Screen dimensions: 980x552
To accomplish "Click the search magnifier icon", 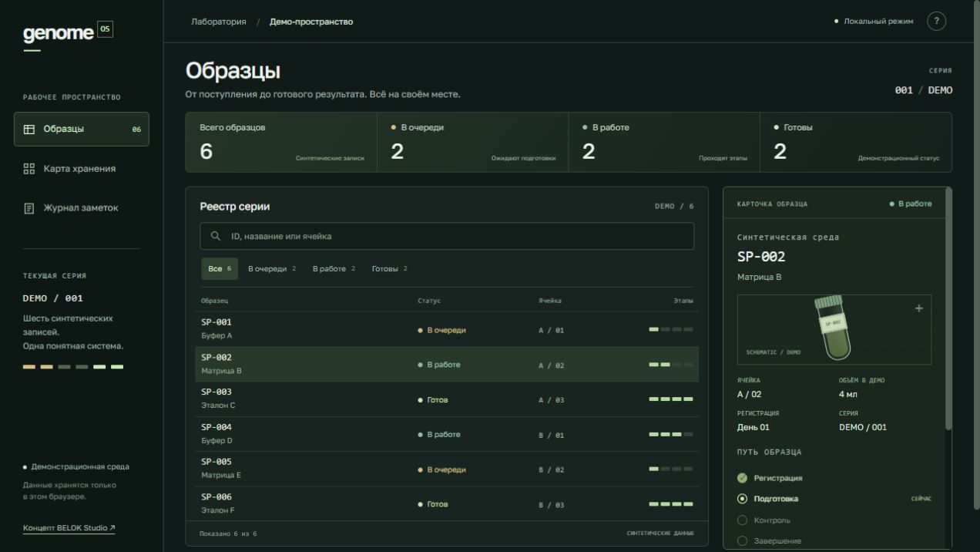I will [216, 236].
